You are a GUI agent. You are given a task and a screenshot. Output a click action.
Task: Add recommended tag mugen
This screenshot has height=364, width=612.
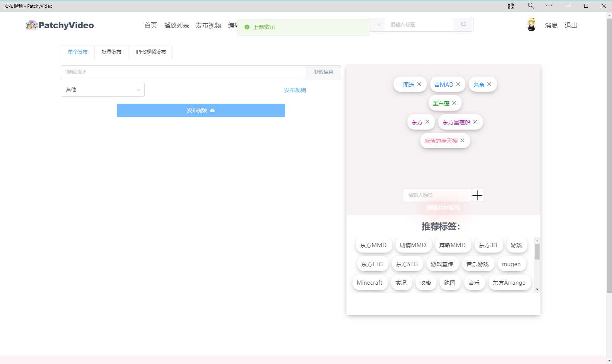pos(511,264)
